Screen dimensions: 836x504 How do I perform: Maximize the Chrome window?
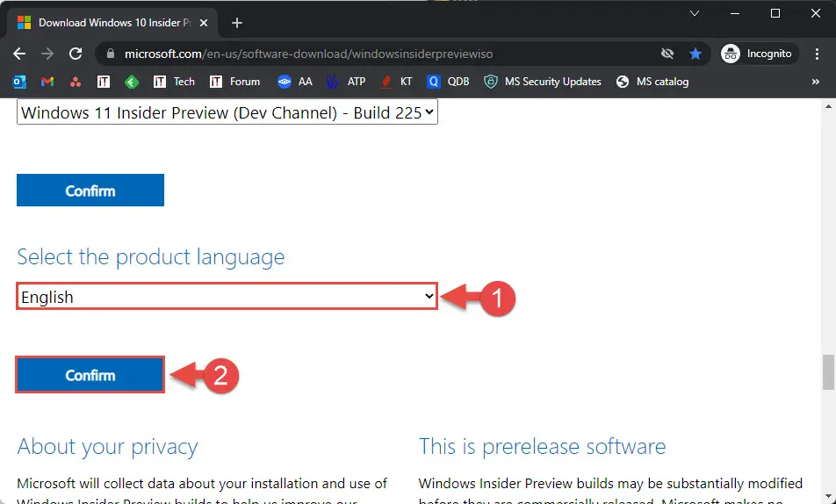(x=775, y=13)
